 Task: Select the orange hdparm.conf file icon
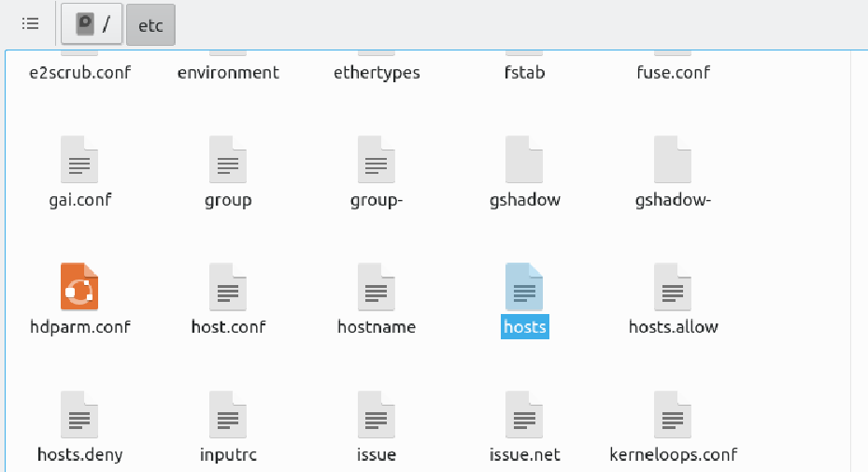click(79, 286)
